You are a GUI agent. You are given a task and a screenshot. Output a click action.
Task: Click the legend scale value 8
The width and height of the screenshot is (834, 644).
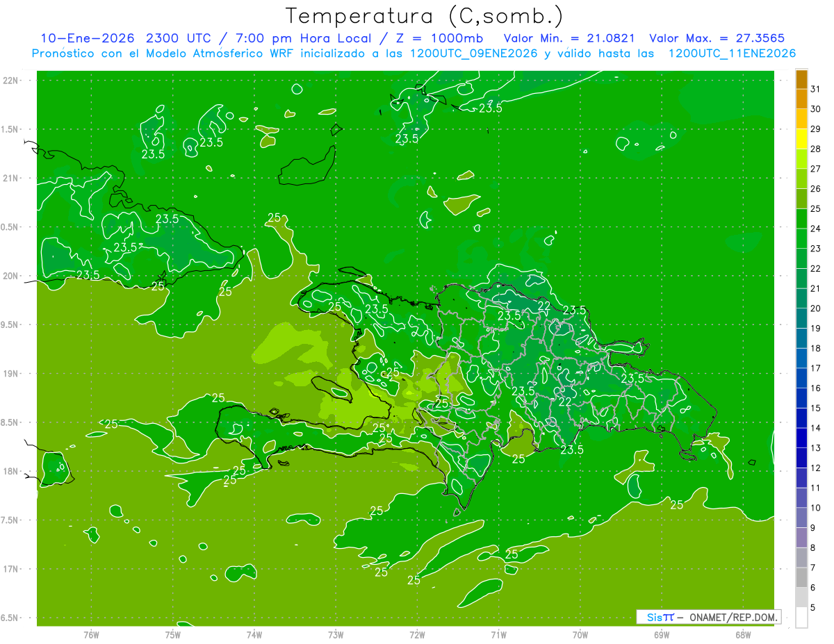click(x=812, y=547)
